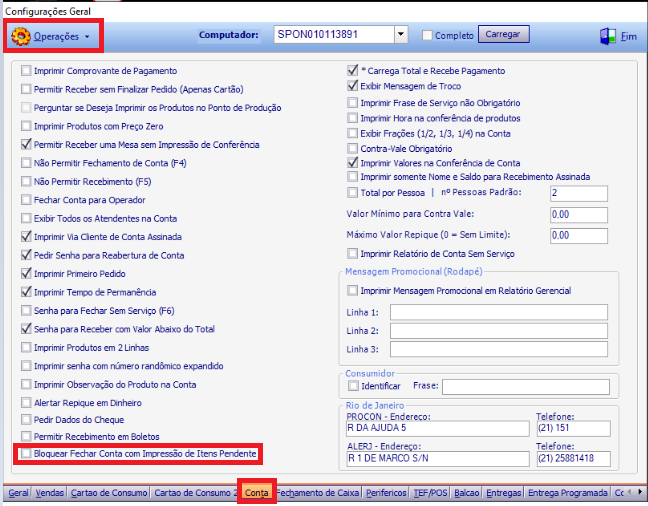Check Permitir Receber sem Finalizar Pedido

(26, 89)
